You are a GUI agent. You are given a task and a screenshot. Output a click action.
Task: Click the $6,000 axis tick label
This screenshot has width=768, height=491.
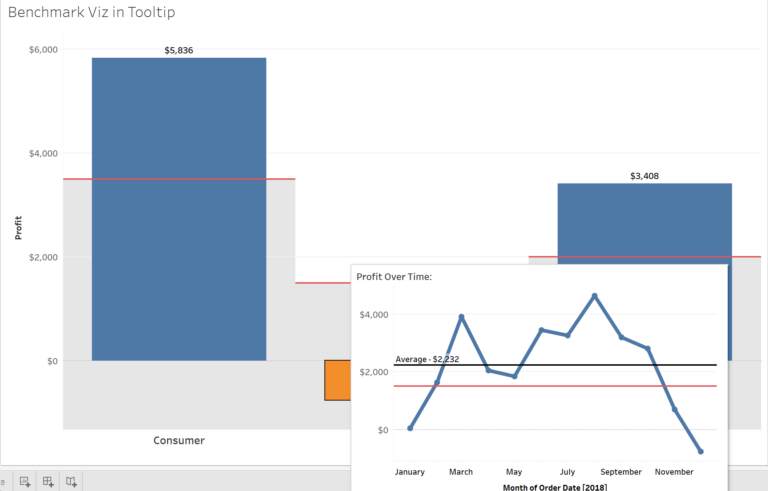click(x=42, y=49)
